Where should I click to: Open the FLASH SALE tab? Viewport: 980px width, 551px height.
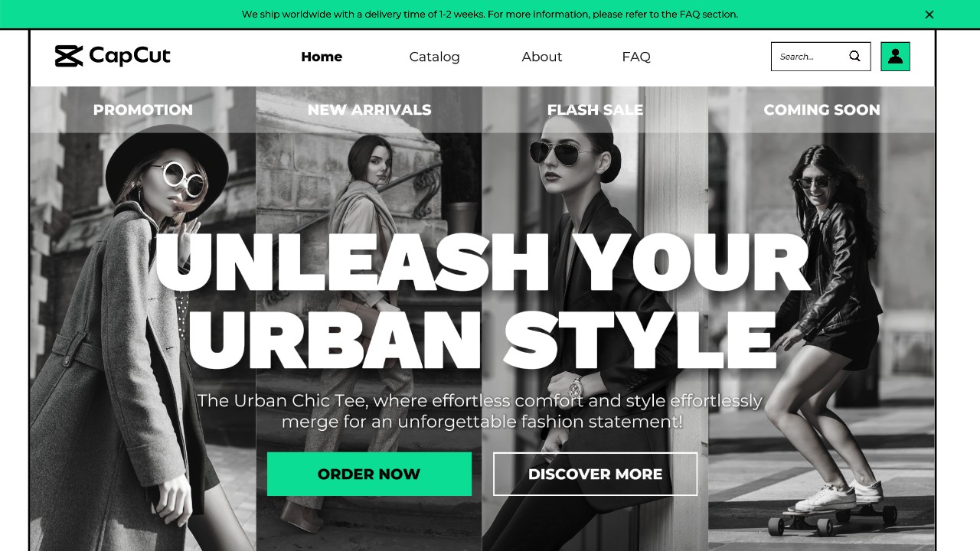coord(595,109)
